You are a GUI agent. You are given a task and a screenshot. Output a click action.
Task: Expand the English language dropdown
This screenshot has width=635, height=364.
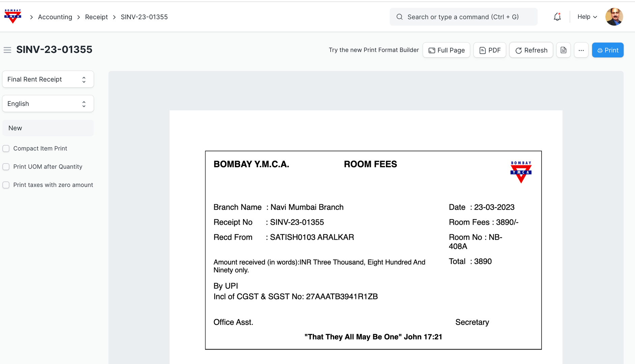pos(48,104)
